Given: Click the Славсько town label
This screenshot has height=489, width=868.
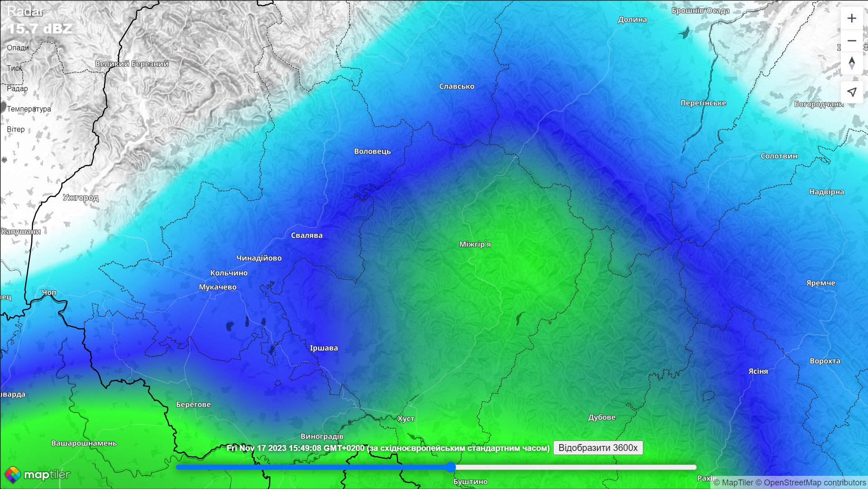Looking at the screenshot, I should pos(457,86).
